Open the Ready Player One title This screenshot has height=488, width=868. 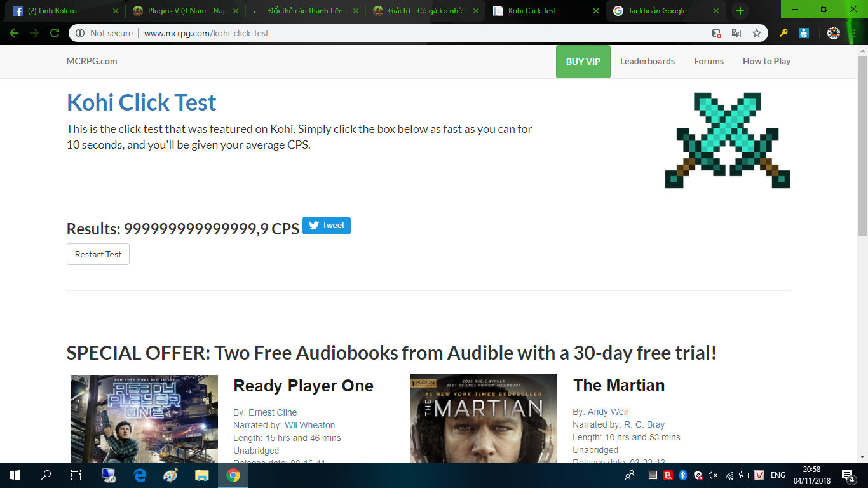[303, 386]
